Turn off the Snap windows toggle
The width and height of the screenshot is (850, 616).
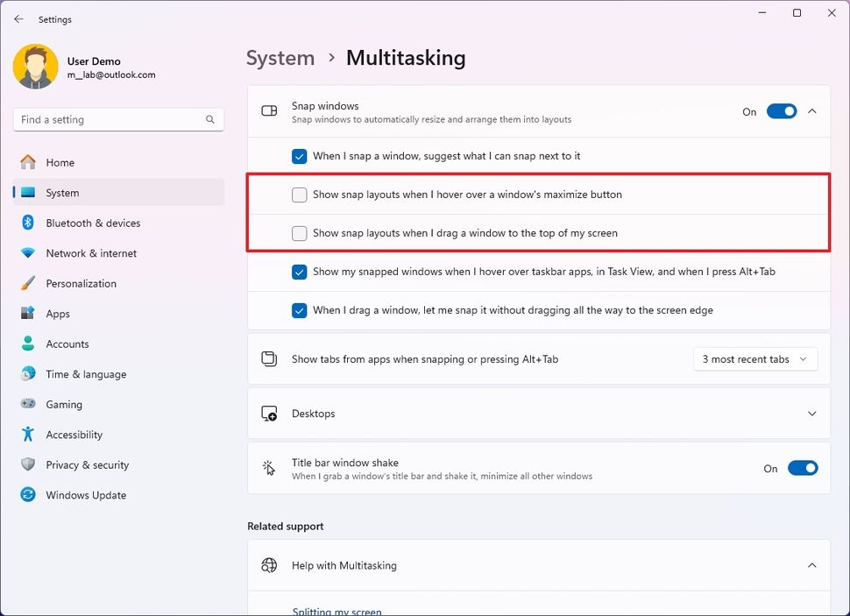pos(780,111)
